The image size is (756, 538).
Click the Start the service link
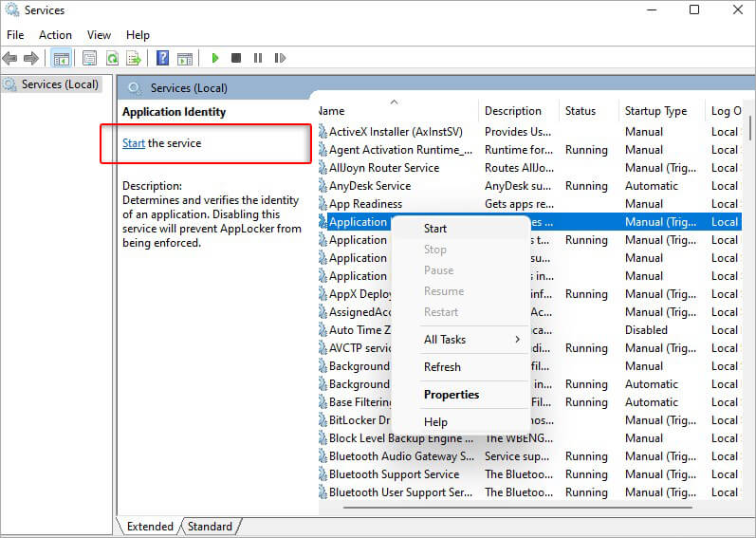[134, 143]
